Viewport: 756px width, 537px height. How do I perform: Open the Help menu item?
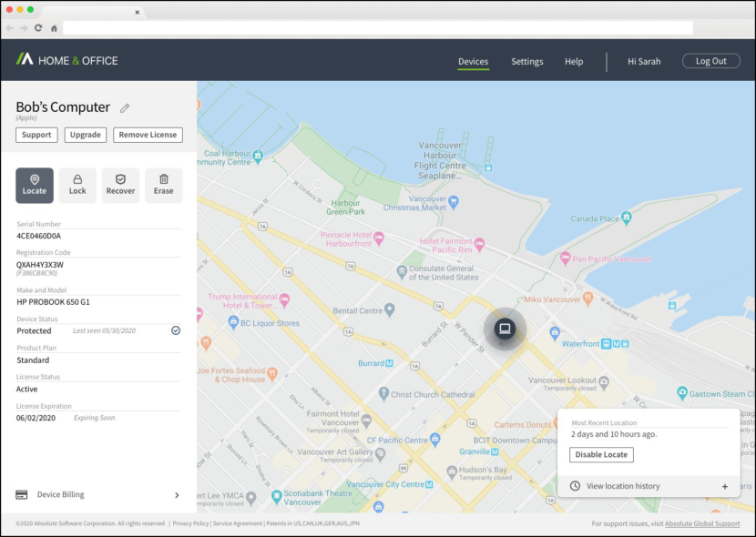574,61
